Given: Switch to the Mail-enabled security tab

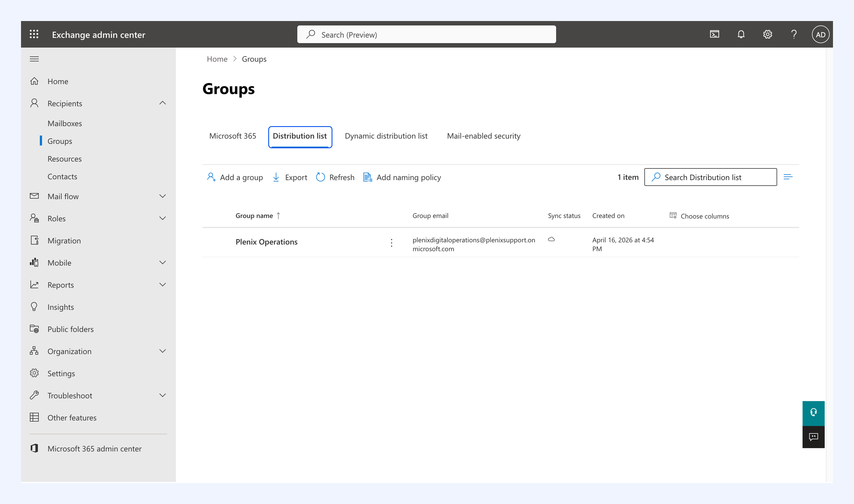Looking at the screenshot, I should [x=483, y=136].
